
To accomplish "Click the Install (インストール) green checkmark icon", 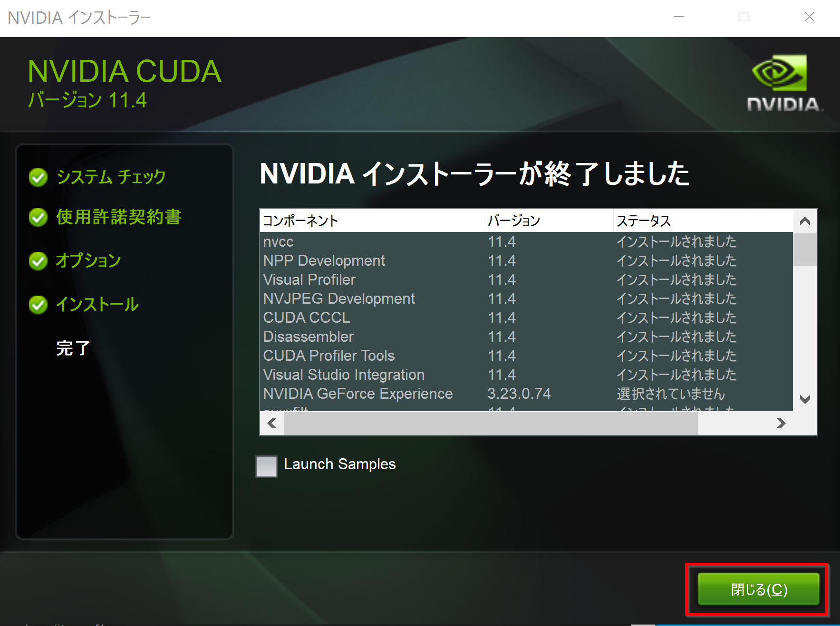I will tap(38, 305).
